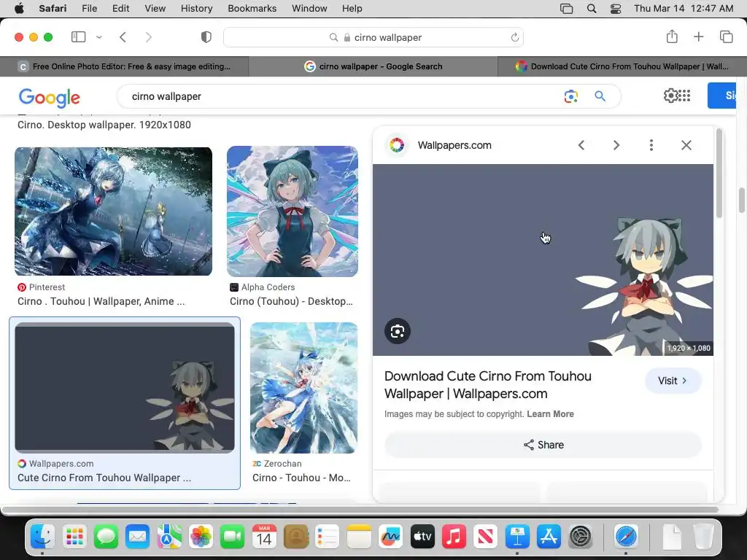
Task: Click the Share button
Action: (x=543, y=445)
